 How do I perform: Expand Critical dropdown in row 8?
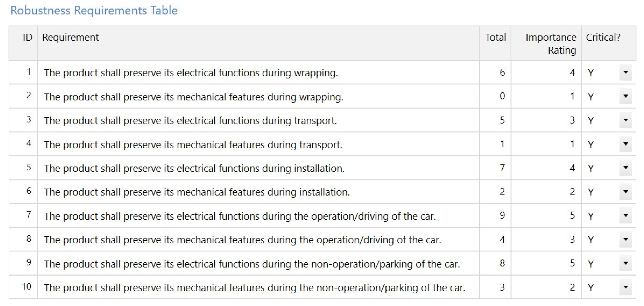pyautogui.click(x=625, y=239)
